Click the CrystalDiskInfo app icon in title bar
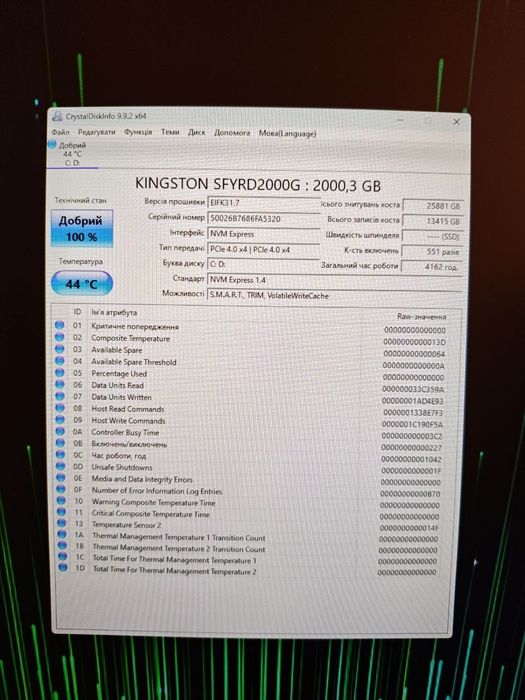The height and width of the screenshot is (700, 525). tap(57, 117)
